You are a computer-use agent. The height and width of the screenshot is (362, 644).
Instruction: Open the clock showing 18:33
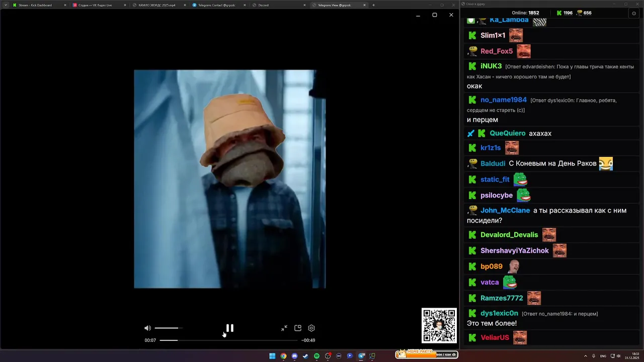click(632, 356)
